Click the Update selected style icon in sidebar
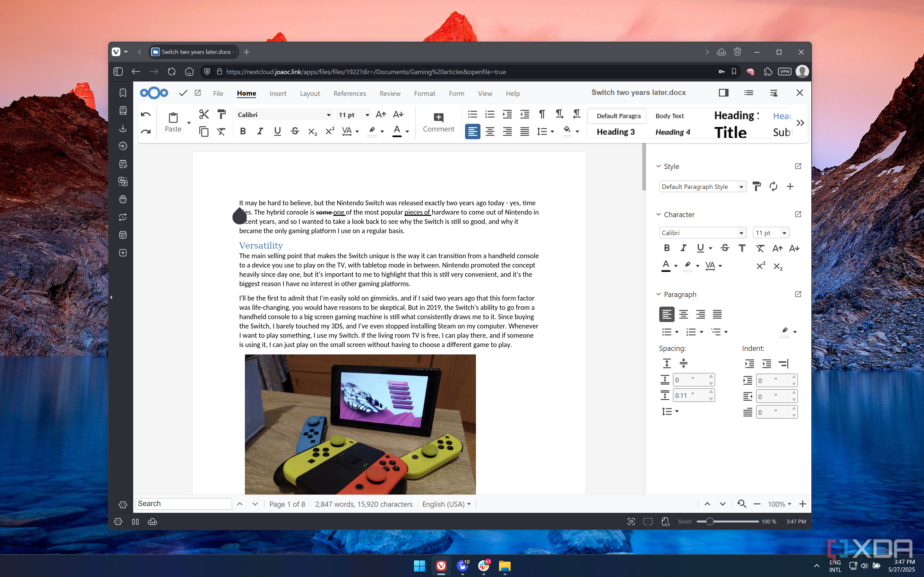 [773, 186]
